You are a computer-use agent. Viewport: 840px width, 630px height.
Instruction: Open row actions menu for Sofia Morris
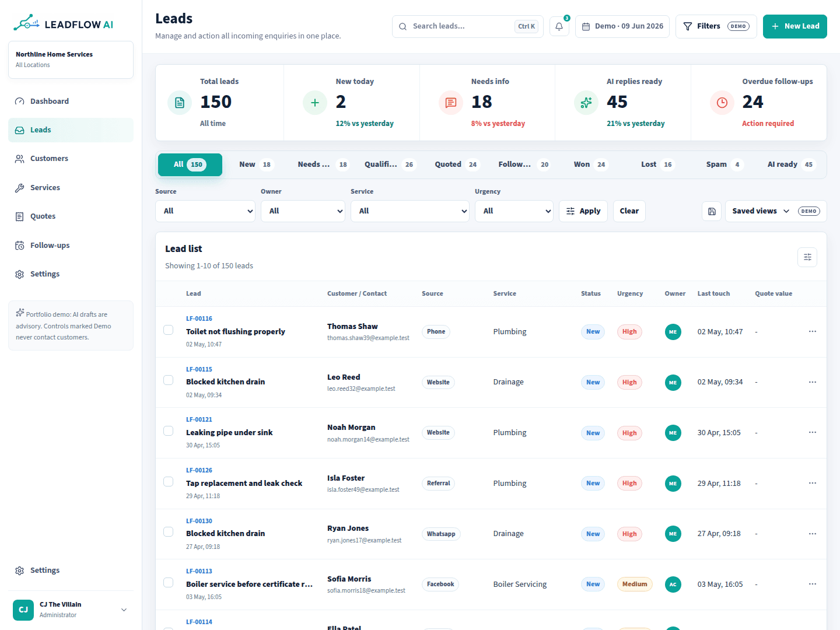tap(813, 584)
